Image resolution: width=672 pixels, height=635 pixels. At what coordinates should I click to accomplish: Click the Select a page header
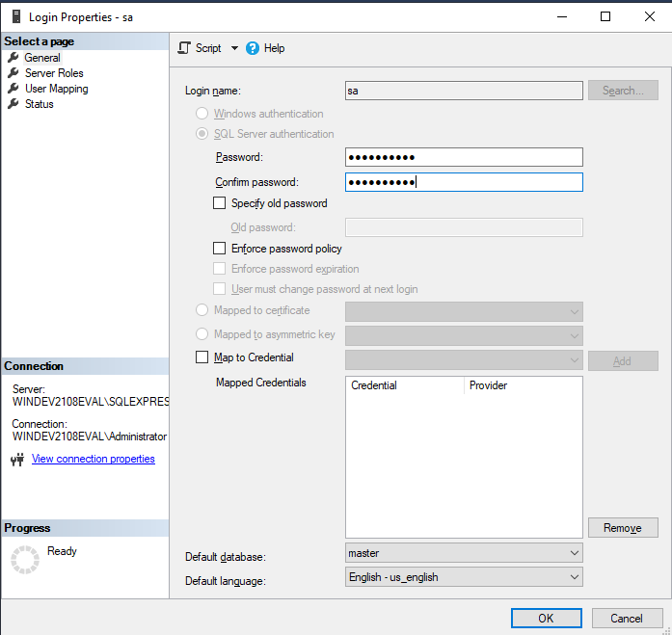(x=85, y=41)
